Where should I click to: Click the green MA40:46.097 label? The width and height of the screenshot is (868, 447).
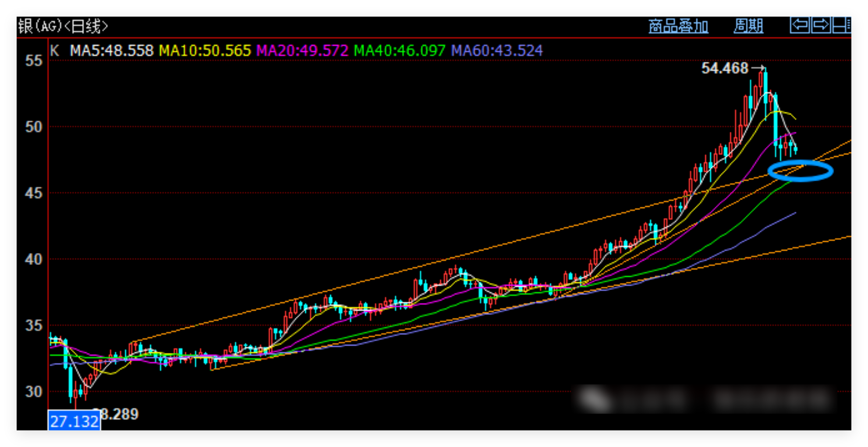point(399,51)
